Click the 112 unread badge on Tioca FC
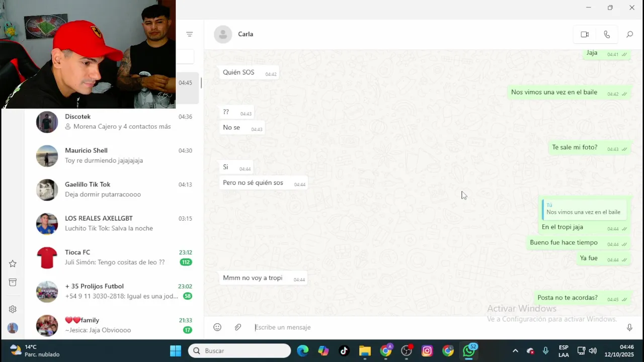The height and width of the screenshot is (362, 644). point(186,262)
